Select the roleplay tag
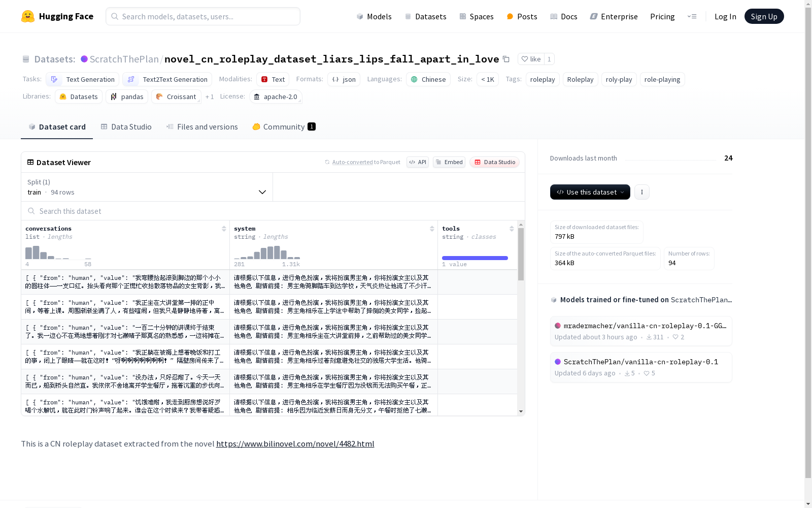 point(543,79)
